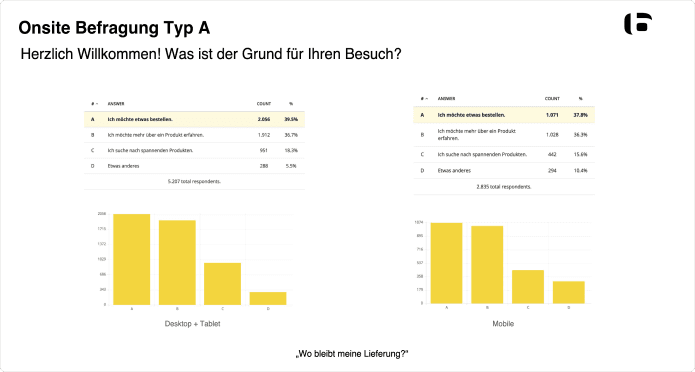
Task: Click bar C in the Mobile chart
Action: [x=528, y=287]
